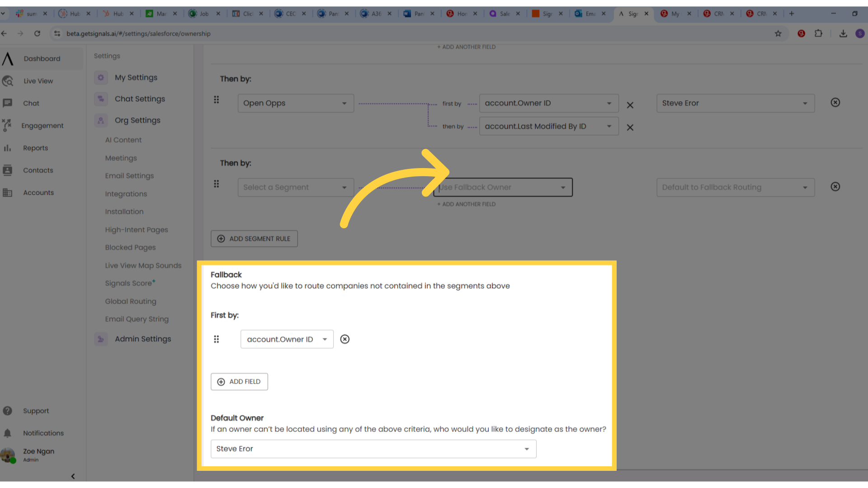Click the Chat icon in sidebar

[7, 103]
